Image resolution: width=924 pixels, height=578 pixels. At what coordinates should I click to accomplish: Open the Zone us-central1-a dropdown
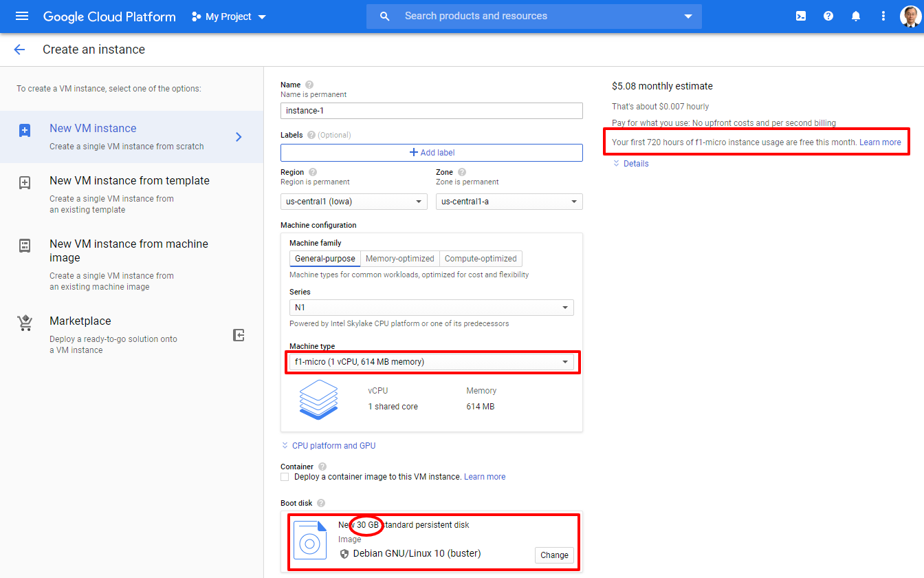509,202
